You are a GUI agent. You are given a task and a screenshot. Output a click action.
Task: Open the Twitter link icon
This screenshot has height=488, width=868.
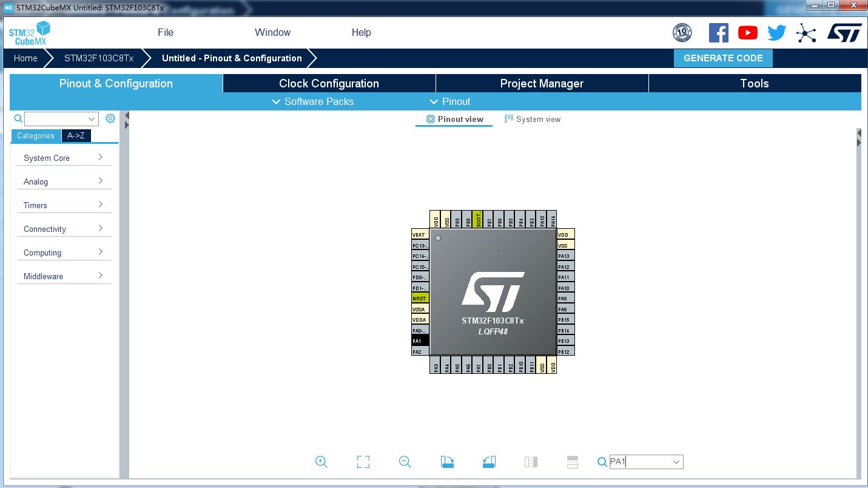pos(777,33)
